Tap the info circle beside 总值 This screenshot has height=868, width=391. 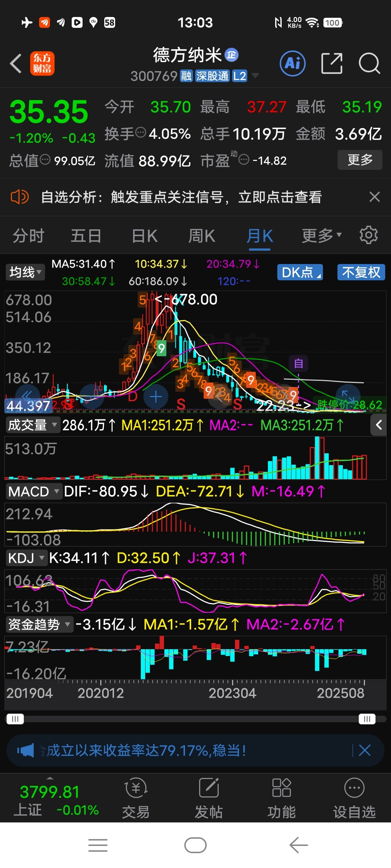point(45,159)
